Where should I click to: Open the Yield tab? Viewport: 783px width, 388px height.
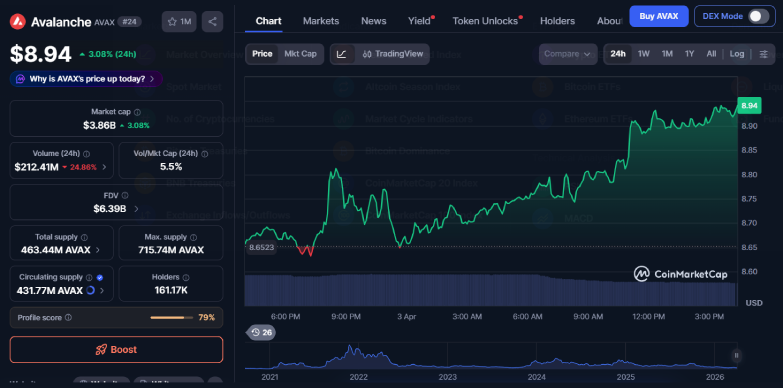click(x=419, y=21)
